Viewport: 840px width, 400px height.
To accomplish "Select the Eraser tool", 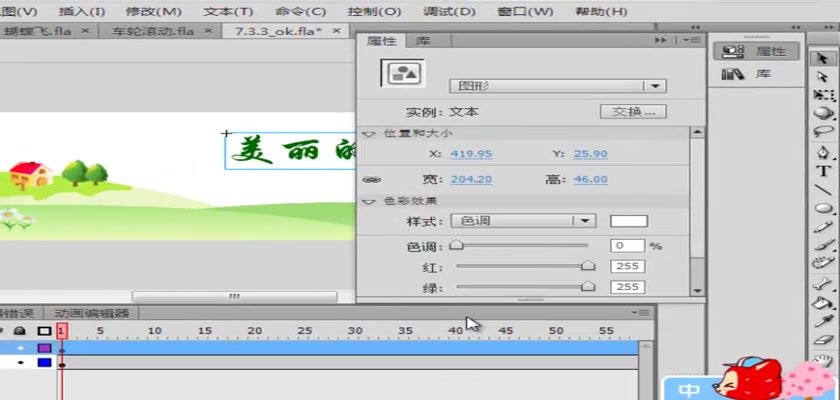I will pos(823,340).
